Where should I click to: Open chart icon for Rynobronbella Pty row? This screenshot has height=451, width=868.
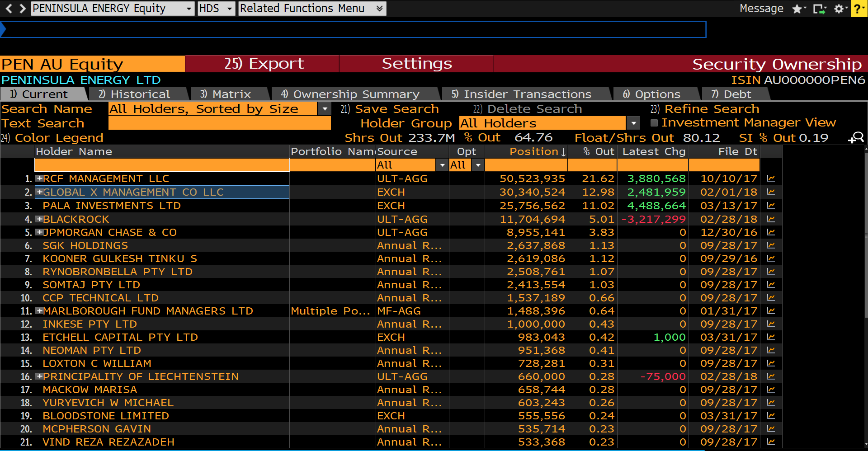point(771,272)
